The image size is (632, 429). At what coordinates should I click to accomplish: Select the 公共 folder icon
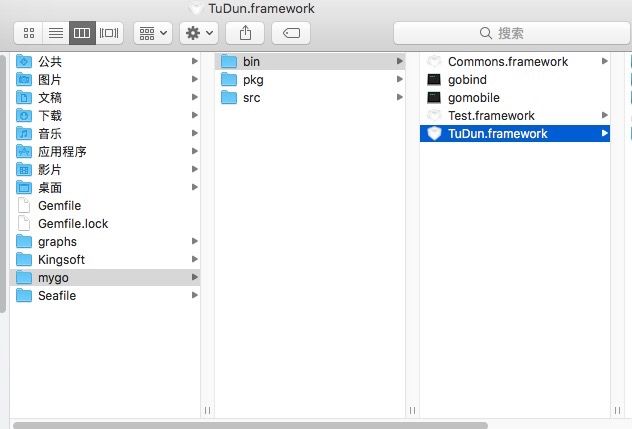[x=24, y=61]
